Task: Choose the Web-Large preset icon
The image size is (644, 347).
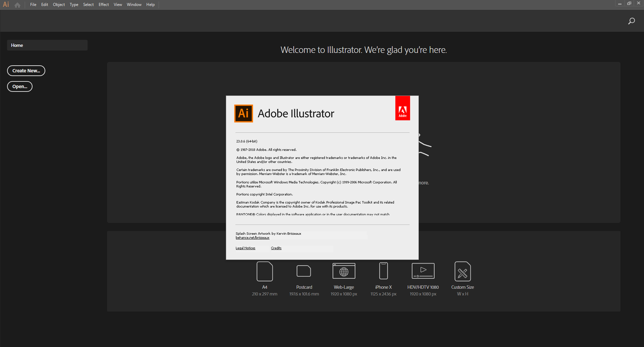Action: [x=344, y=271]
